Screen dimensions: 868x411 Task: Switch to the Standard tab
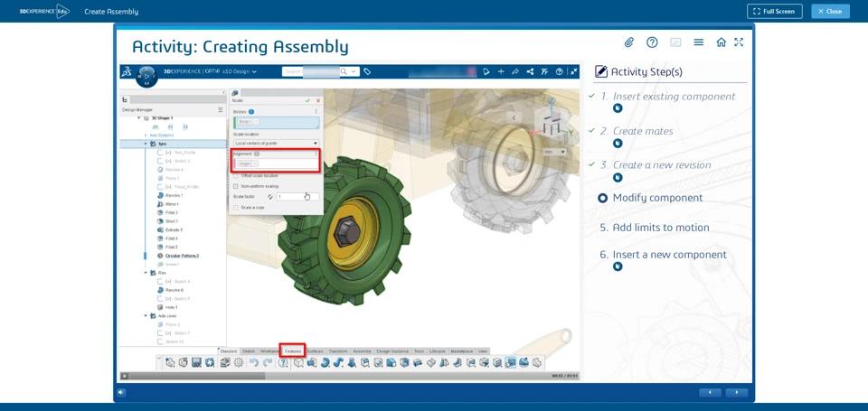(x=228, y=351)
